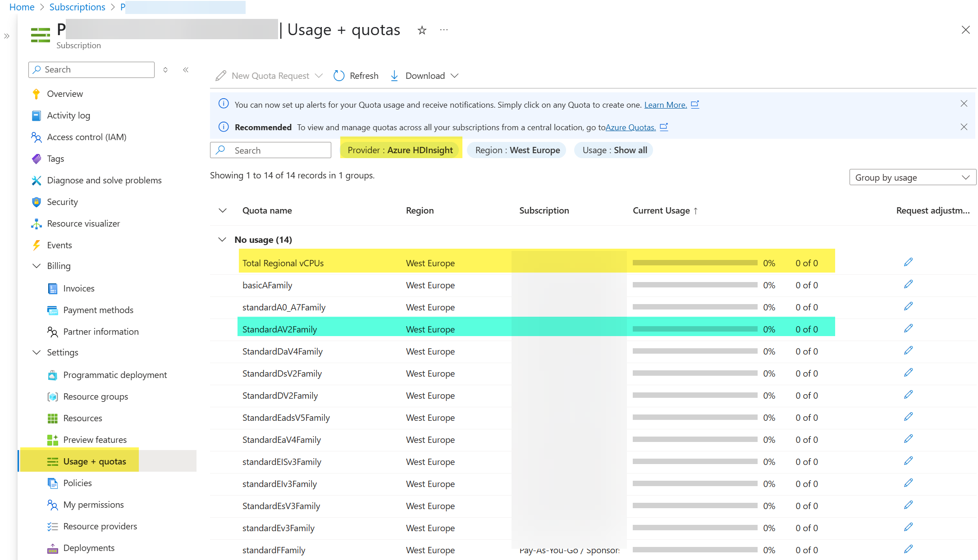Open the Group by usage dropdown

(x=913, y=177)
